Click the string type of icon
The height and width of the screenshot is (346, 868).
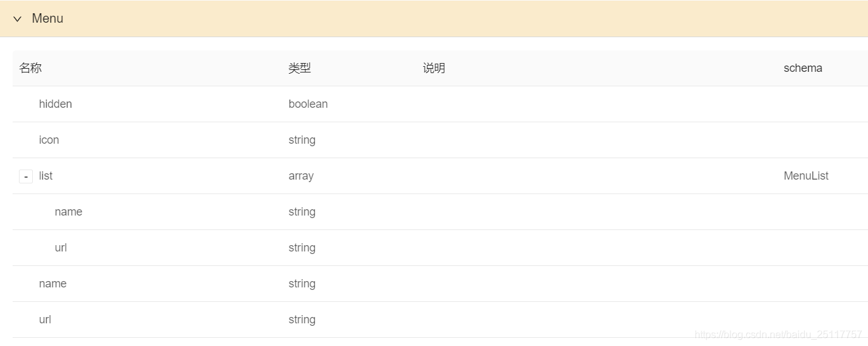point(302,140)
